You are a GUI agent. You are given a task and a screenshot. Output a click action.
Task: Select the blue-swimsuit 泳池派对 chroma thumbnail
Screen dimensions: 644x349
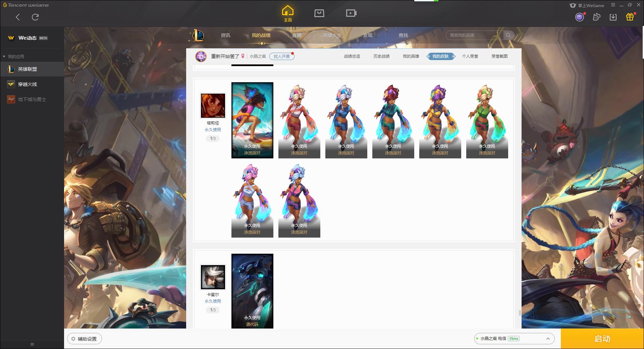(x=346, y=120)
